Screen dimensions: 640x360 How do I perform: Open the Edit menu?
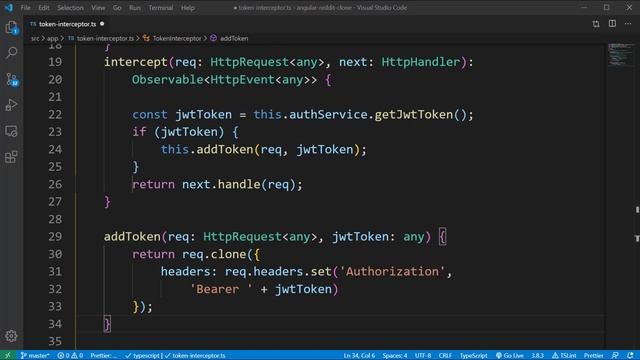[x=44, y=8]
